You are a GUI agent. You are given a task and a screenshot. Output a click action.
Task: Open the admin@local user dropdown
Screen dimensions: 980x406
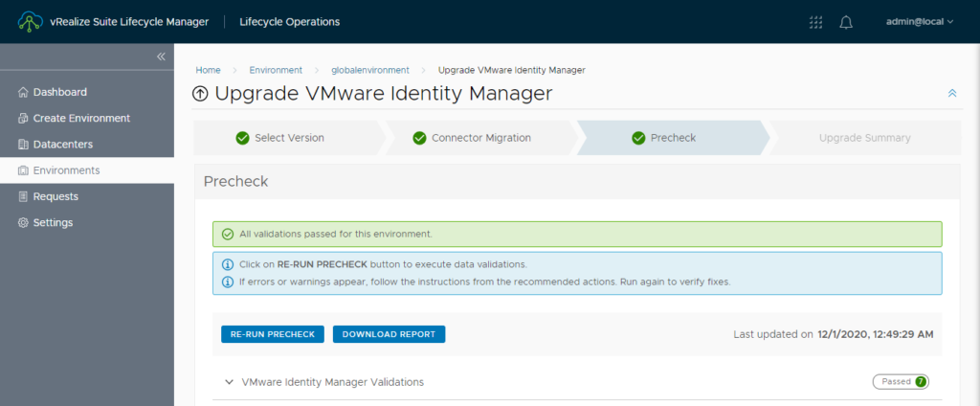tap(920, 22)
